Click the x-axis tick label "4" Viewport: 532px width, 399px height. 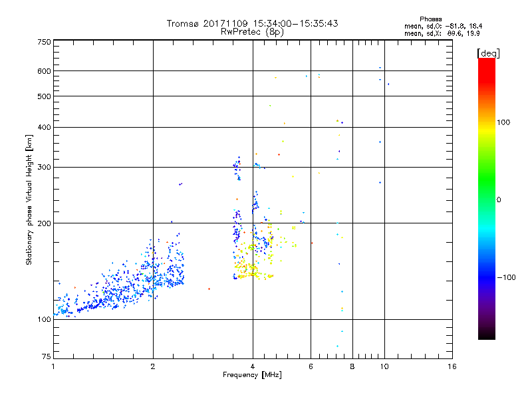coord(253,366)
